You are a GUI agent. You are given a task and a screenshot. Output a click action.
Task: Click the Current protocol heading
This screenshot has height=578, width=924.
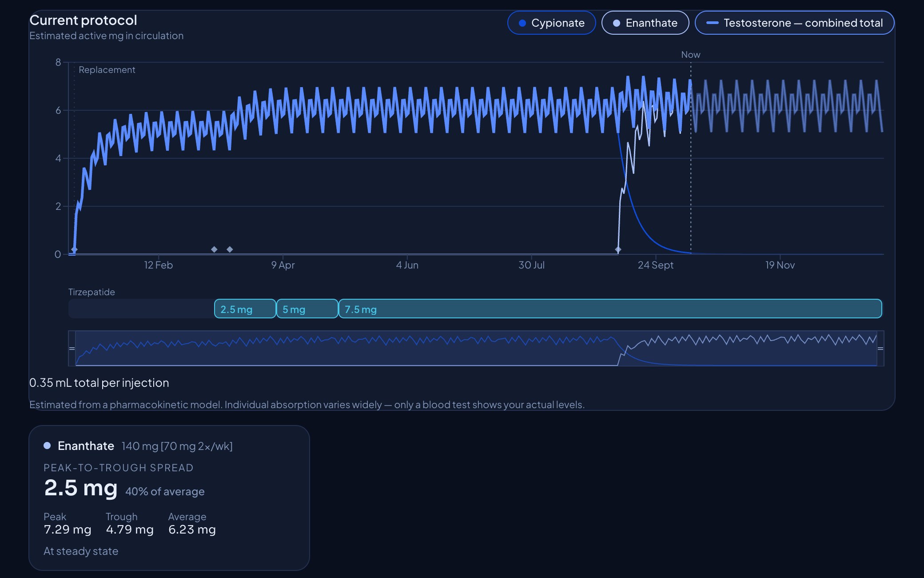(83, 20)
